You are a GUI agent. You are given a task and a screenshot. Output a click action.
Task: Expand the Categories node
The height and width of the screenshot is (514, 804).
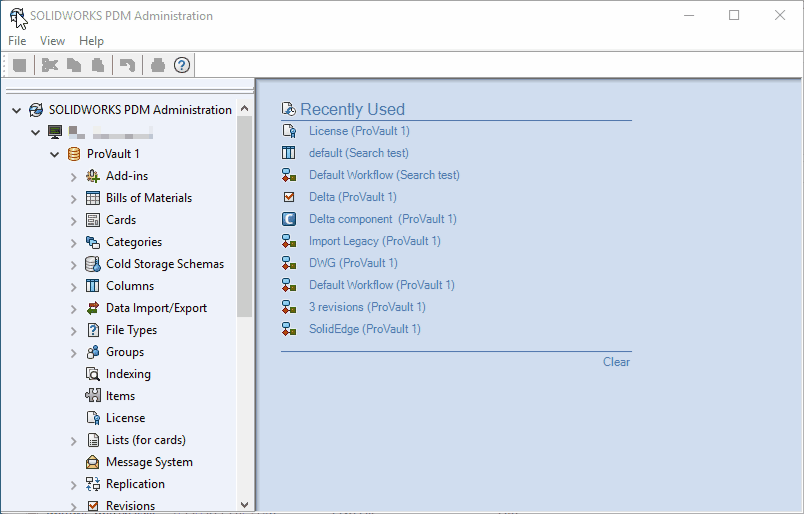tap(73, 243)
